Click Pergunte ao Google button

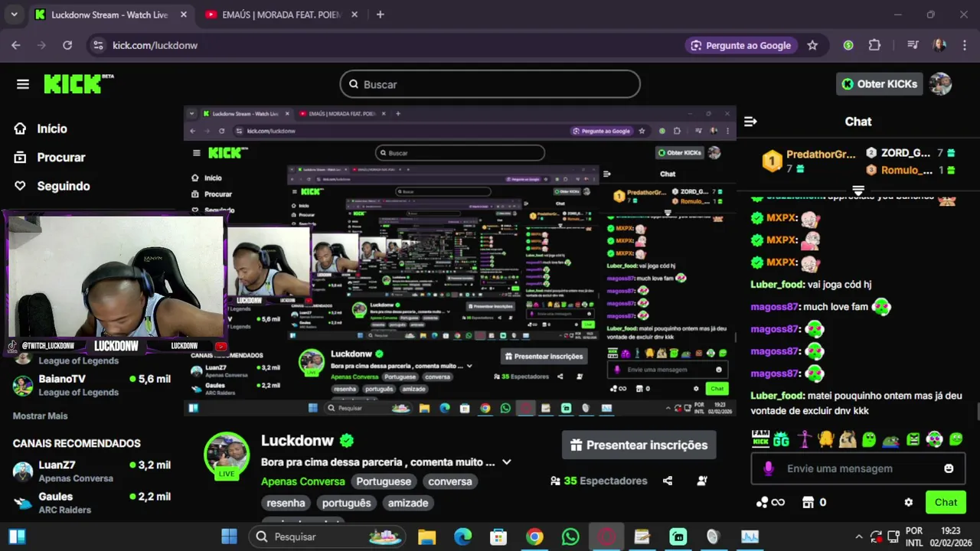[740, 45]
